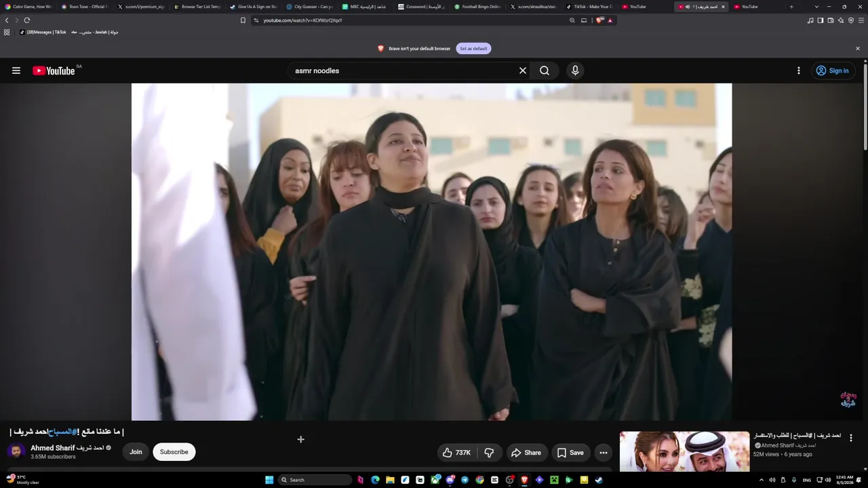Switch to the Football Bingo Online tab
Image resolution: width=868 pixels, height=488 pixels.
coord(477,7)
